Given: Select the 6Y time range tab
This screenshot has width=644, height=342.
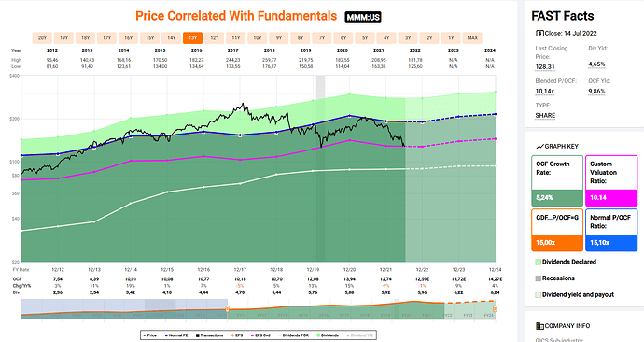Looking at the screenshot, I should click(x=343, y=37).
